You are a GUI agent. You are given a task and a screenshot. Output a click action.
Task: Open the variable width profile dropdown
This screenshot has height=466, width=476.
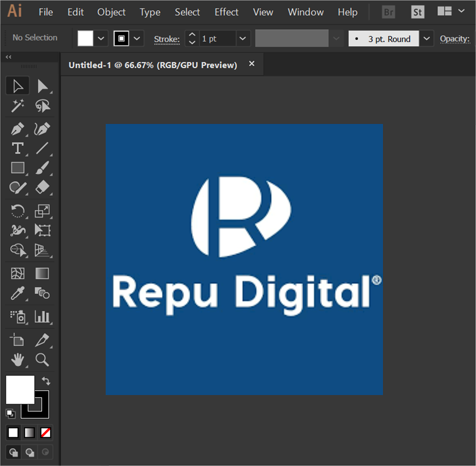click(336, 39)
